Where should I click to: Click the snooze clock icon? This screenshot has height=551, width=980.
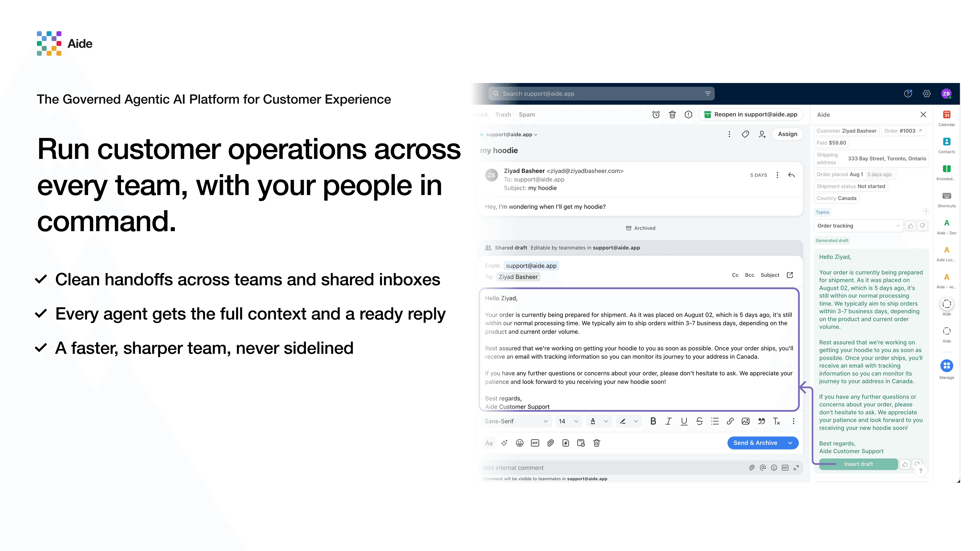pyautogui.click(x=656, y=114)
